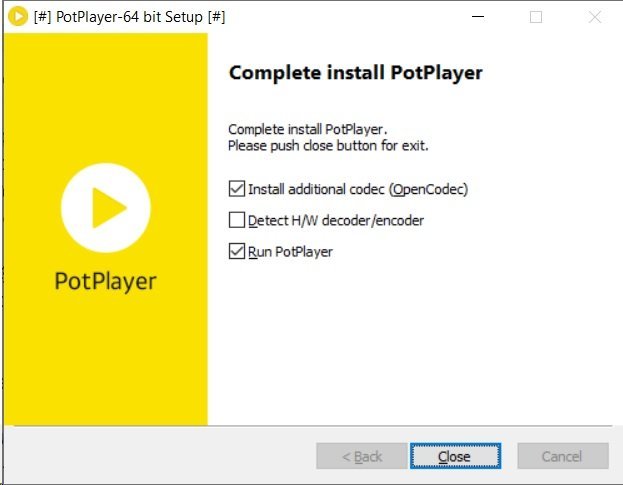This screenshot has height=485, width=623.
Task: Click the large PotPlayer play logo
Action: 105,207
